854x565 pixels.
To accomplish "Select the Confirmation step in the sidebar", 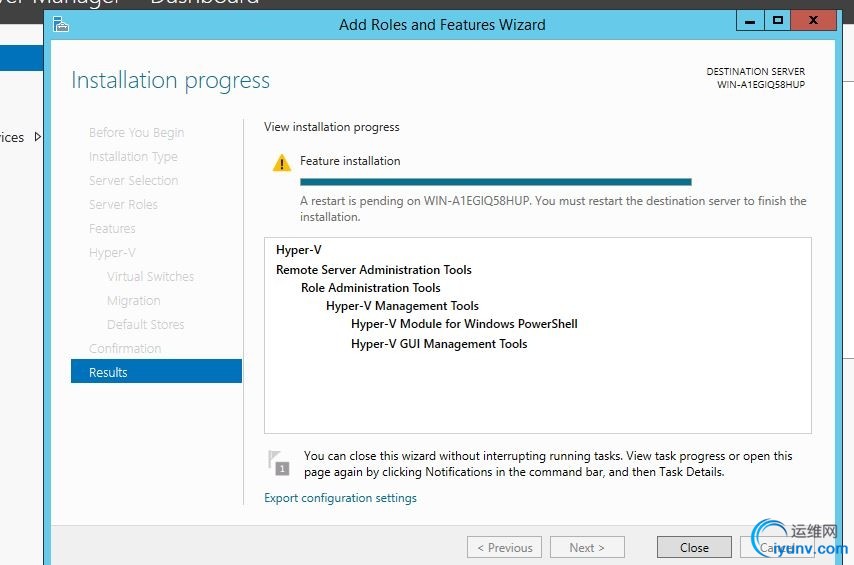I will click(x=125, y=348).
